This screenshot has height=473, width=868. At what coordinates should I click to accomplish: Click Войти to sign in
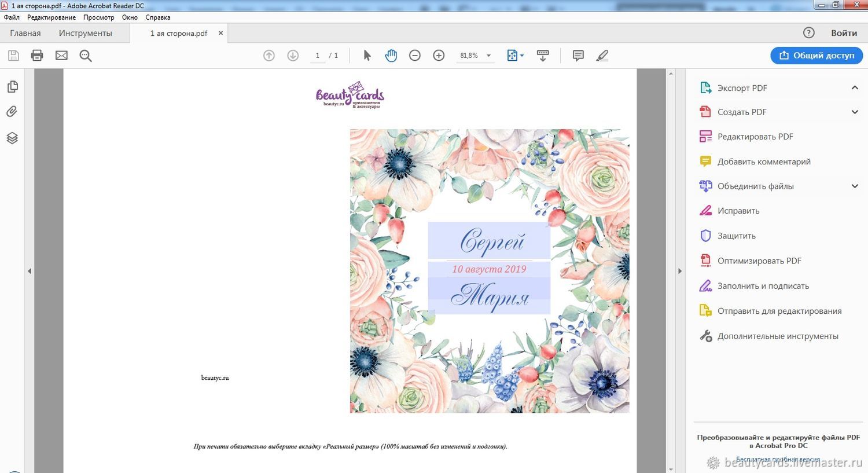(x=844, y=33)
